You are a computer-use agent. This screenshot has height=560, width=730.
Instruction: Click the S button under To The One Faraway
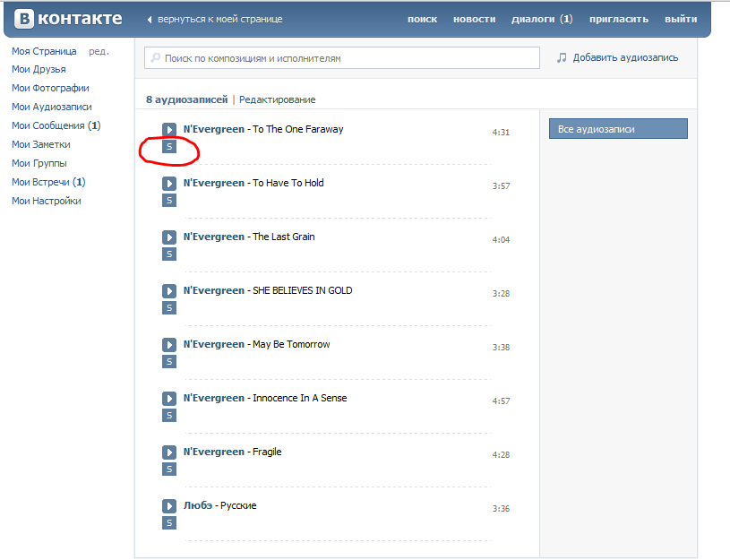tap(168, 147)
